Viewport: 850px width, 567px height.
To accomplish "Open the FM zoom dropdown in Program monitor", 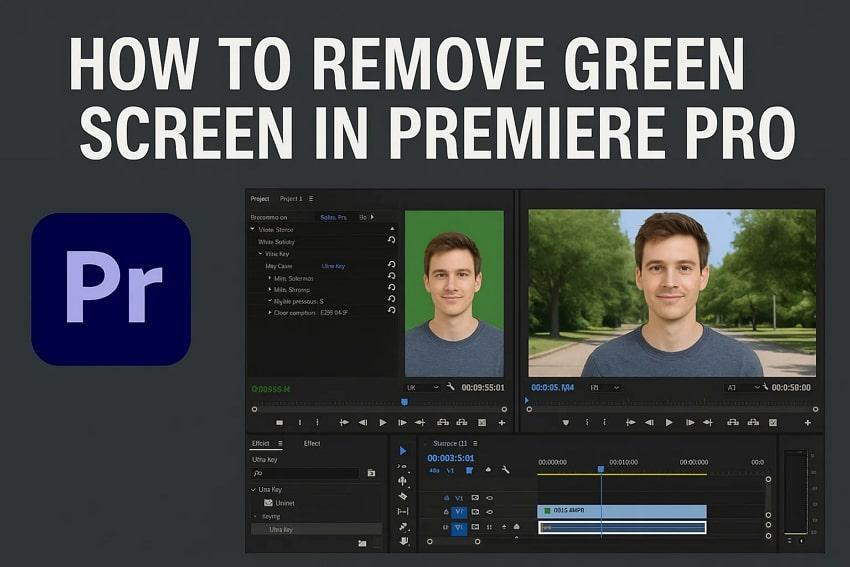I will [604, 388].
